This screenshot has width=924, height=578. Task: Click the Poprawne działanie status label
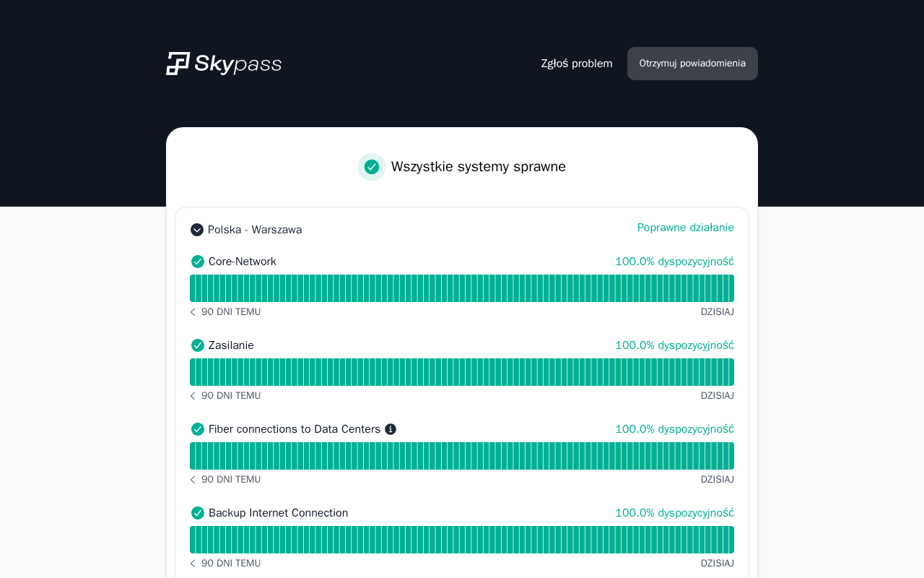685,228
